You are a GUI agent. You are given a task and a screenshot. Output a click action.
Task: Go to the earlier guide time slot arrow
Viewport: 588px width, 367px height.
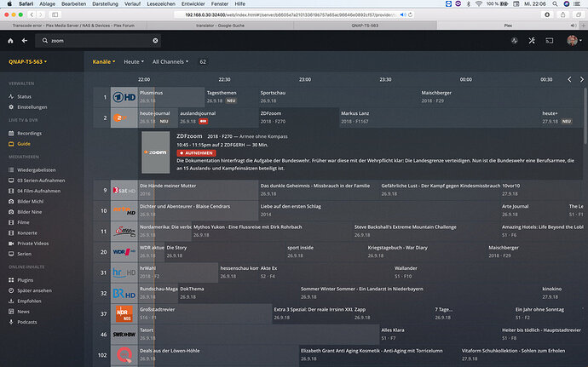[569, 79]
